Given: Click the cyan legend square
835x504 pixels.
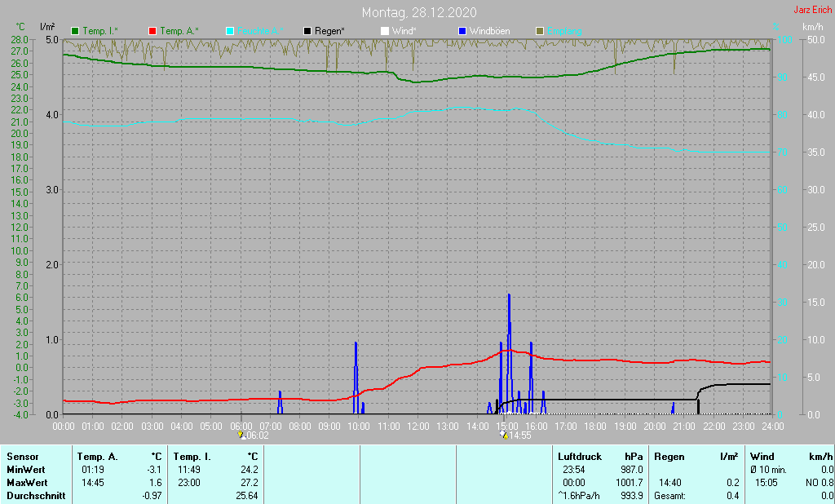Looking at the screenshot, I should (x=230, y=31).
